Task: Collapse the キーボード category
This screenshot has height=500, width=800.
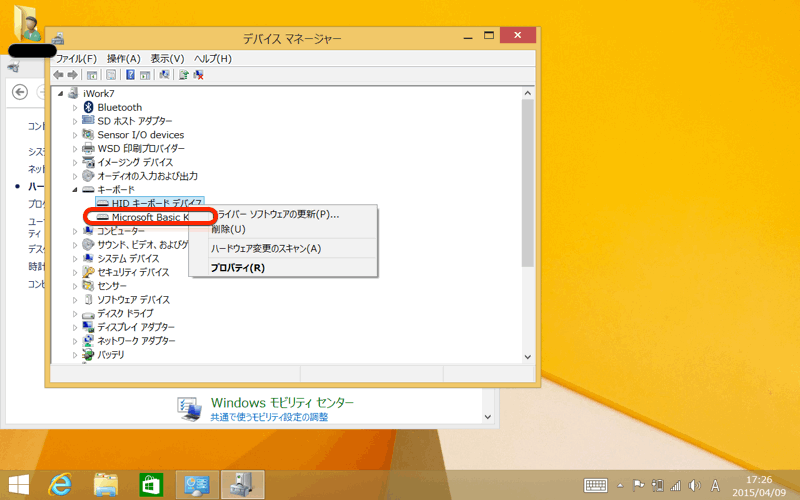Action: [74, 189]
